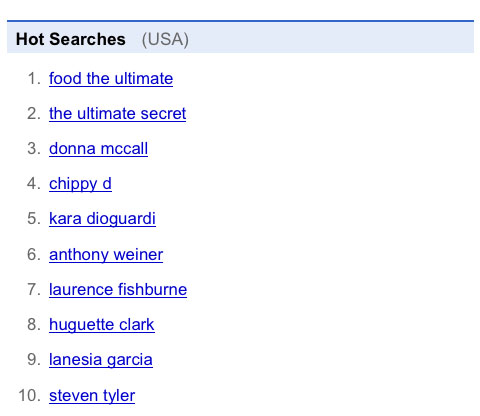Click the rank number 1 marker

[x=34, y=79]
